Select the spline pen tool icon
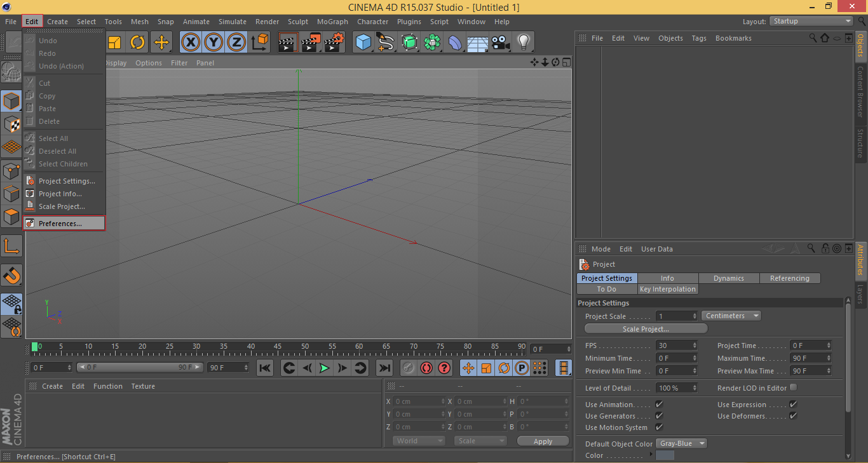This screenshot has width=868, height=463. tap(386, 43)
